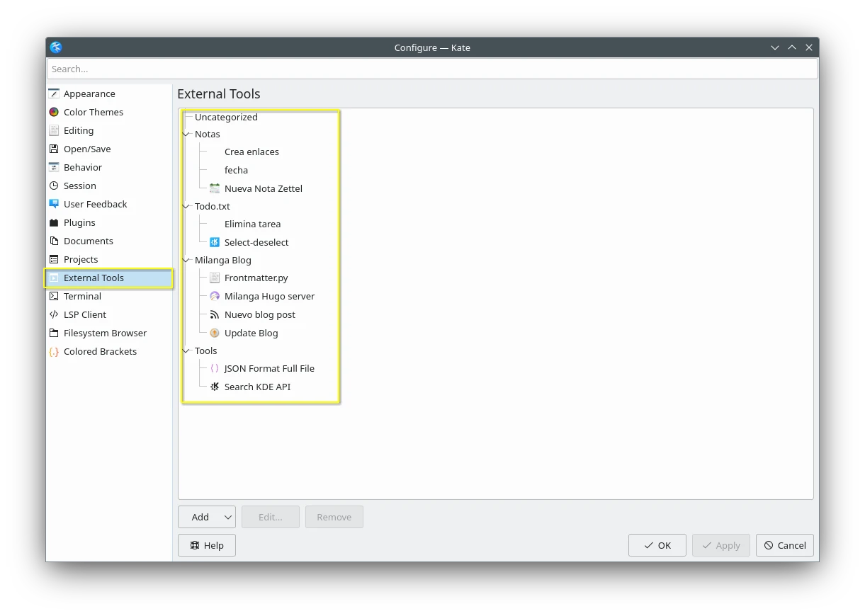Image resolution: width=865 pixels, height=616 pixels.
Task: Click the Milanga Hugo server icon
Action: 215,296
